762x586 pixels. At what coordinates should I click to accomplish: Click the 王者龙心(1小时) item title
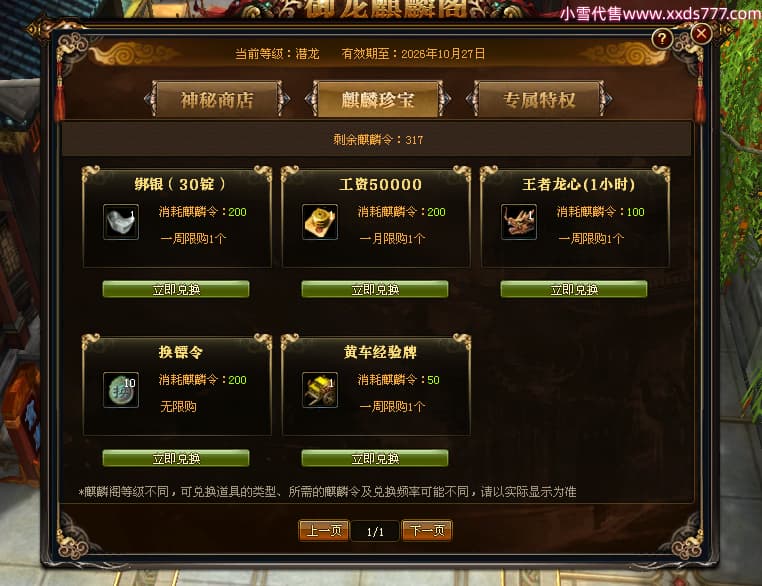point(578,184)
